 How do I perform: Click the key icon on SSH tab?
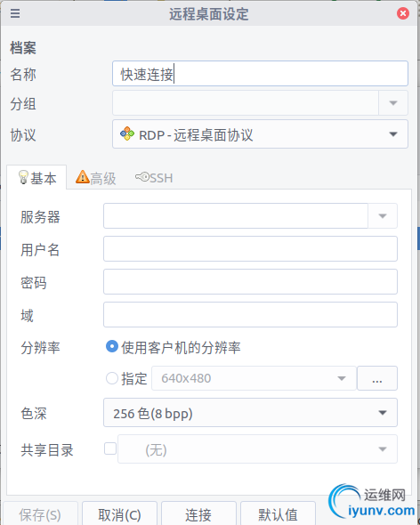point(142,177)
